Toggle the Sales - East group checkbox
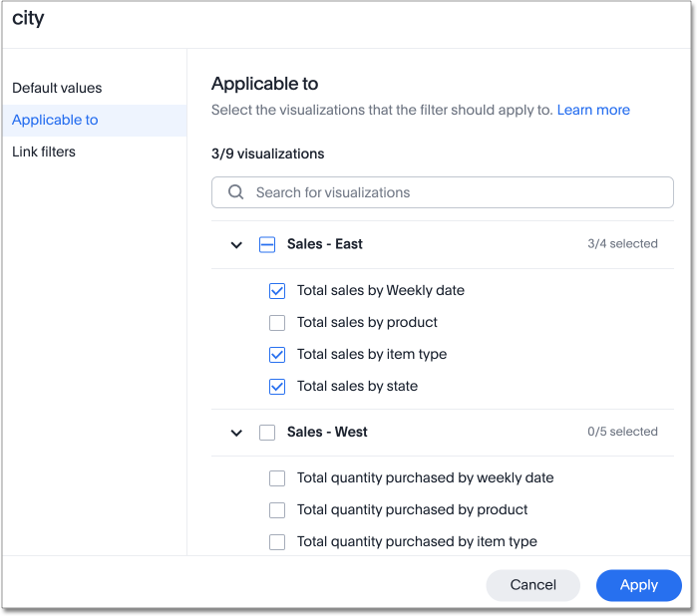Image resolution: width=697 pixels, height=616 pixels. (x=267, y=244)
